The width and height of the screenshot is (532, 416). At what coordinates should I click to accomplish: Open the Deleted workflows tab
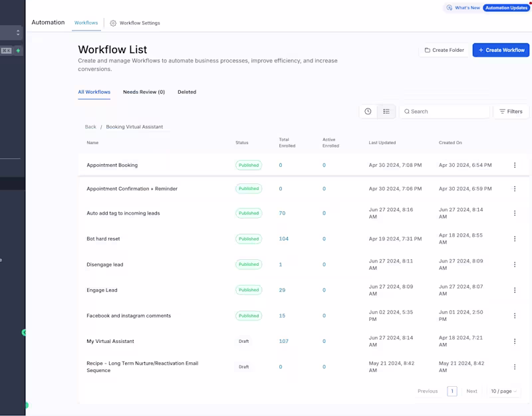(187, 92)
